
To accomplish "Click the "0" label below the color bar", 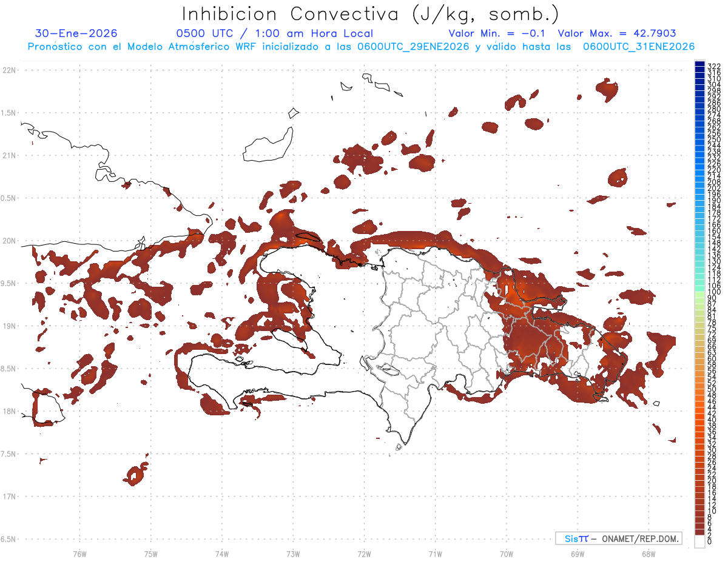I will coord(710,542).
